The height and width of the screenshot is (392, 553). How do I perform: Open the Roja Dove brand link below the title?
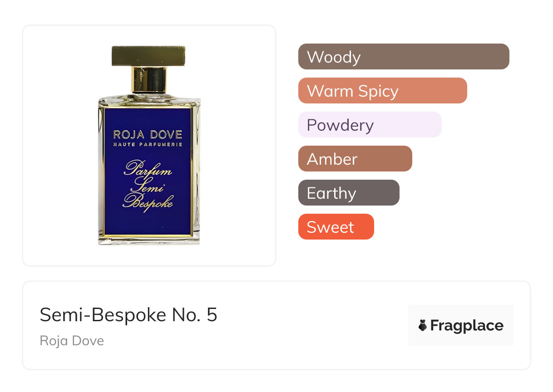[x=72, y=341]
